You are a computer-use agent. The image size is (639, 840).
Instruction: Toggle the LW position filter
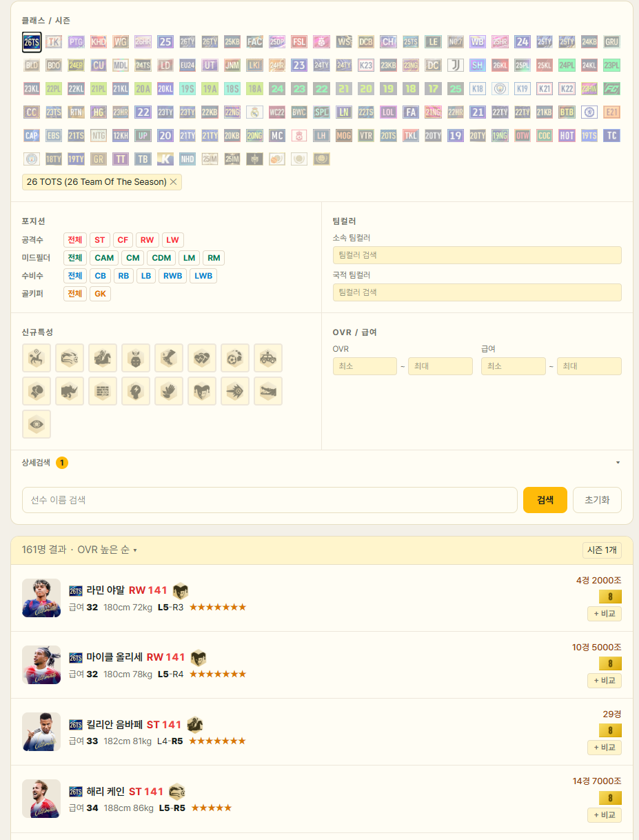tap(172, 240)
